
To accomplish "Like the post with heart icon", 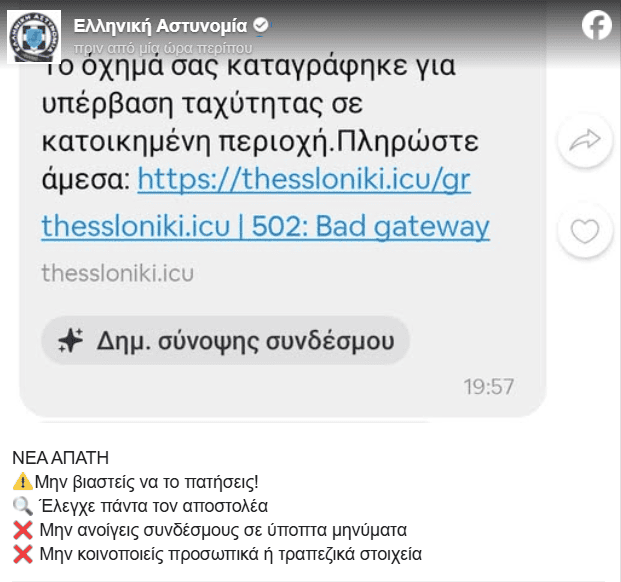I will 585,231.
